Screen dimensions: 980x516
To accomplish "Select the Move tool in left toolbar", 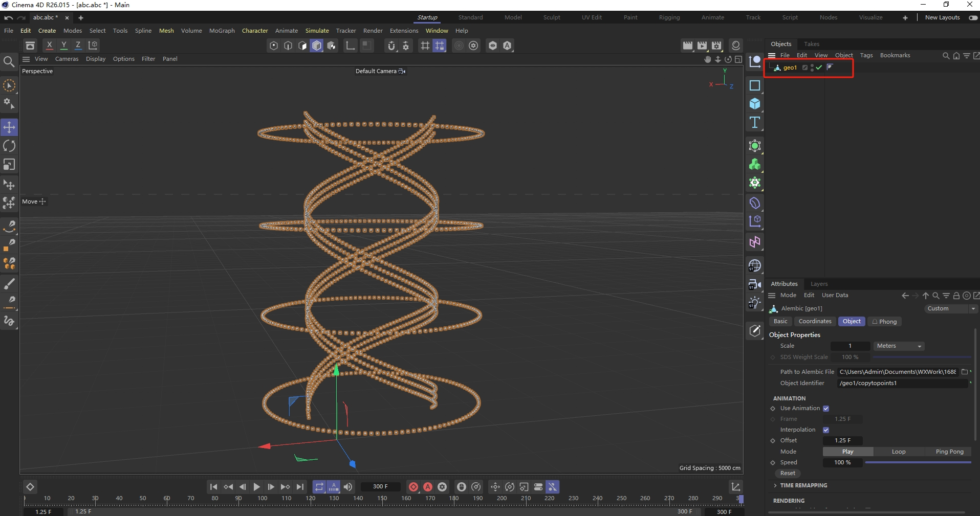I will (9, 127).
